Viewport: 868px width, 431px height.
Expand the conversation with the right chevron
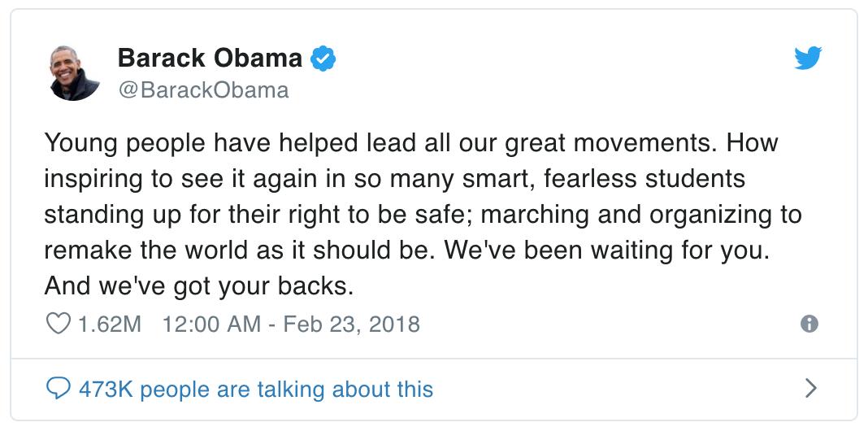click(809, 389)
